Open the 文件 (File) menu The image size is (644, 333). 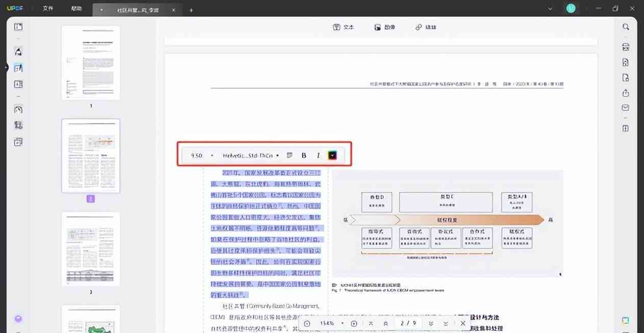pos(48,9)
